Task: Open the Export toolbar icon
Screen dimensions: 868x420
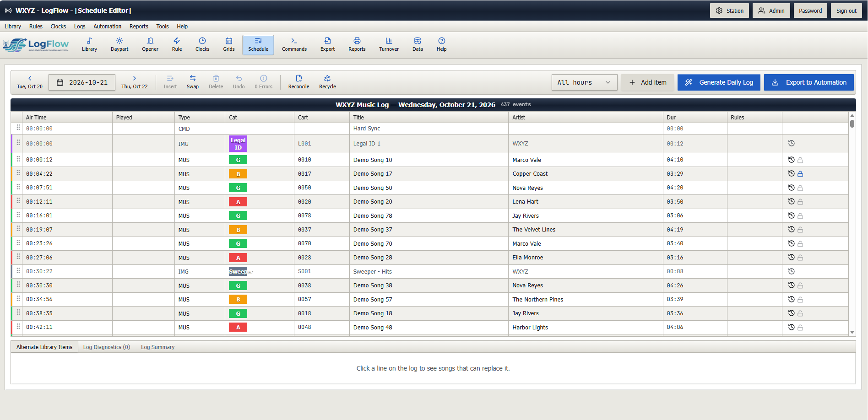Action: tap(327, 45)
